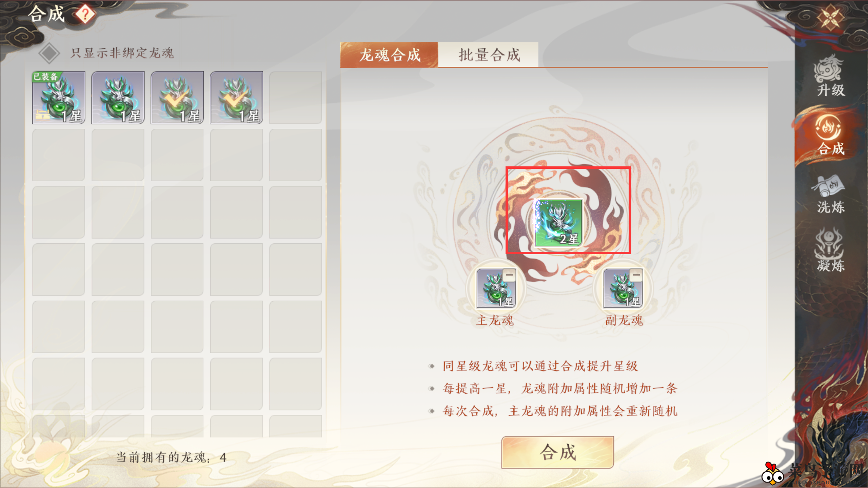Remove the 副龙魂 with its minus icon
868x488 pixels.
636,275
